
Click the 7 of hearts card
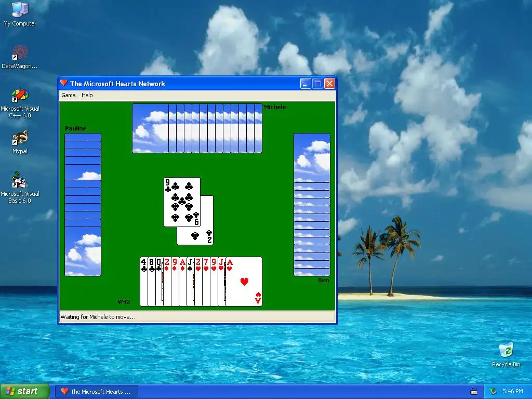tap(206, 282)
